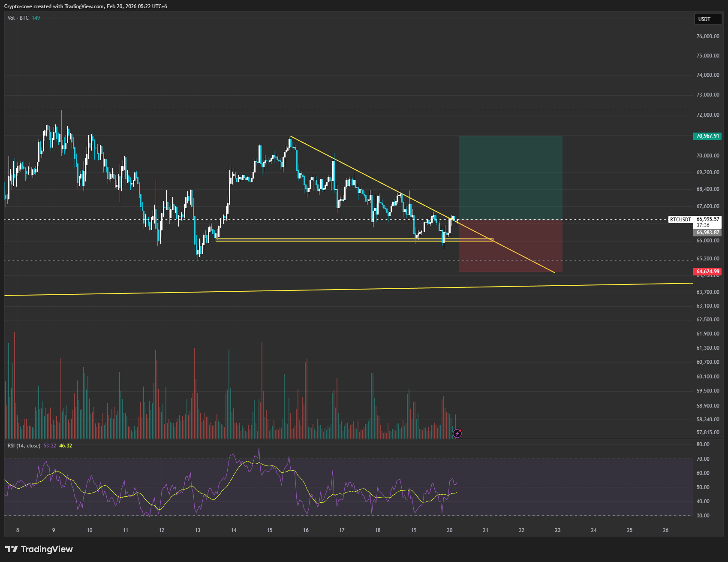Click the 60,100.00 price axis label
The width and height of the screenshot is (728, 562).
(x=708, y=377)
